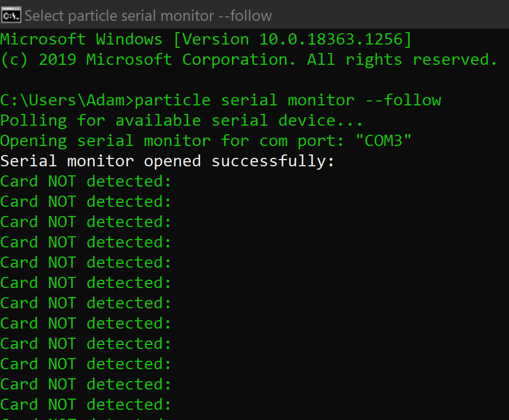Click the last fully visible 'Card NOT detected:' line
Image resolution: width=509 pixels, height=420 pixels.
(x=86, y=405)
